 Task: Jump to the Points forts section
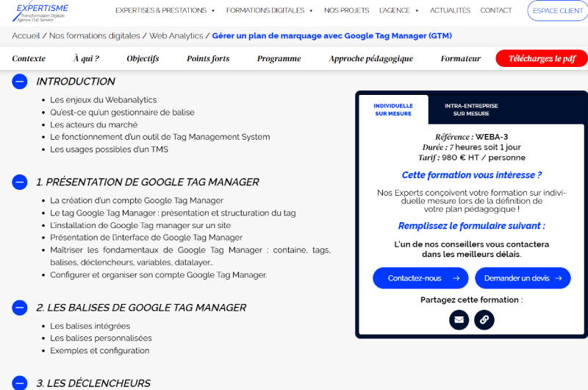[208, 59]
